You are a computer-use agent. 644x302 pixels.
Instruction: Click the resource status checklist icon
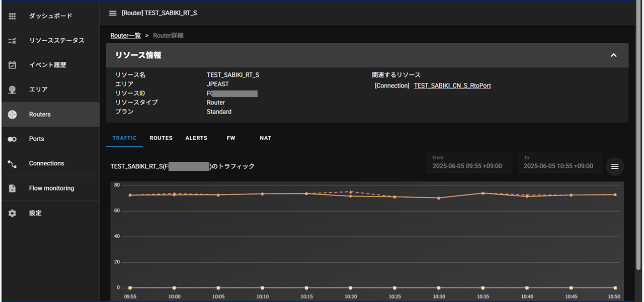(x=13, y=41)
